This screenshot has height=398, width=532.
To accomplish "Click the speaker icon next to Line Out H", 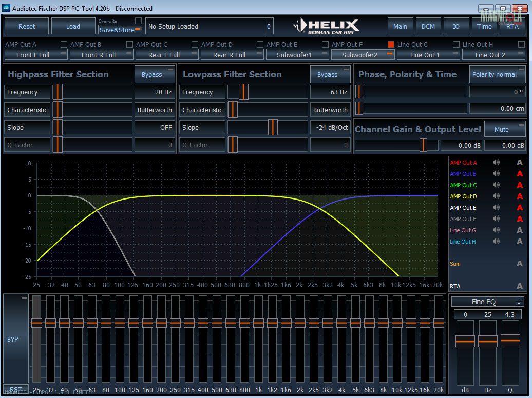I will [x=496, y=242].
